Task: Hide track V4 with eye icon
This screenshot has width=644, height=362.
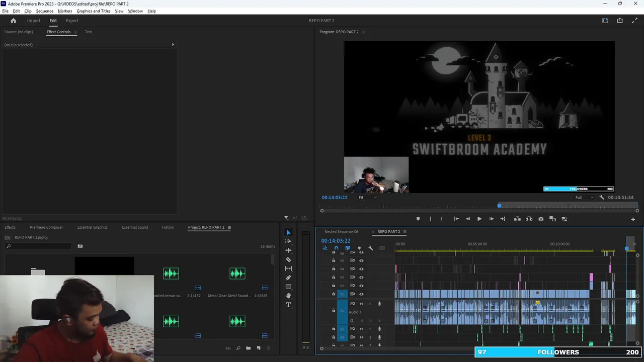Action: click(x=361, y=269)
